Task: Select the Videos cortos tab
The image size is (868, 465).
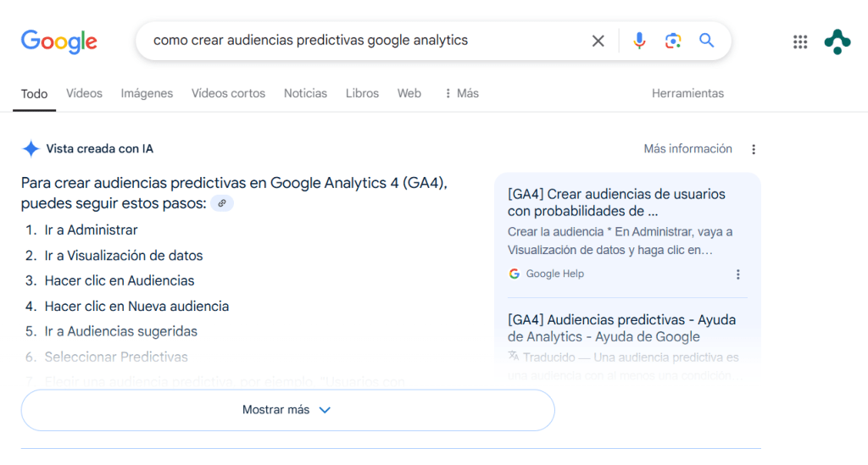Action: 228,93
